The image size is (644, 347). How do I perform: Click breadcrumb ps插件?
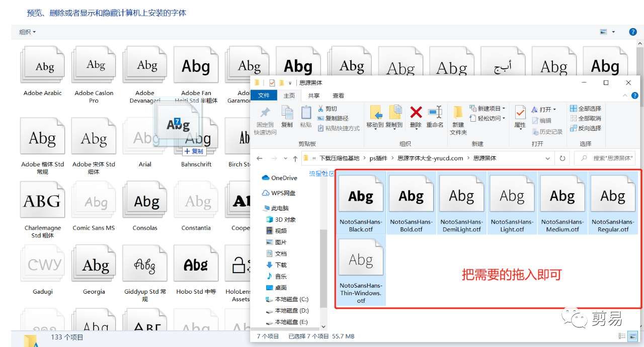(378, 158)
